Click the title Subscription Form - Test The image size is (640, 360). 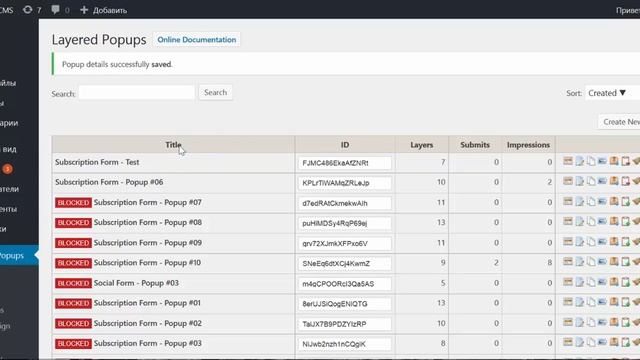(x=97, y=162)
